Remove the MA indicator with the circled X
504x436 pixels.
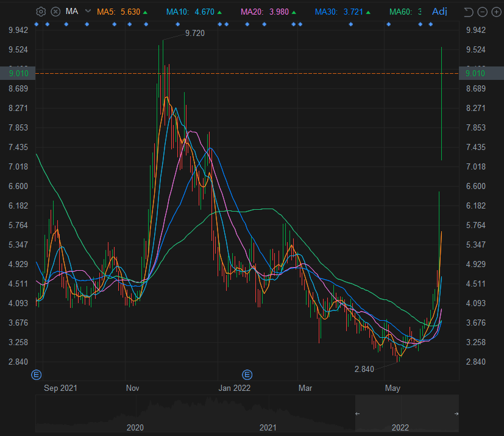click(x=55, y=12)
